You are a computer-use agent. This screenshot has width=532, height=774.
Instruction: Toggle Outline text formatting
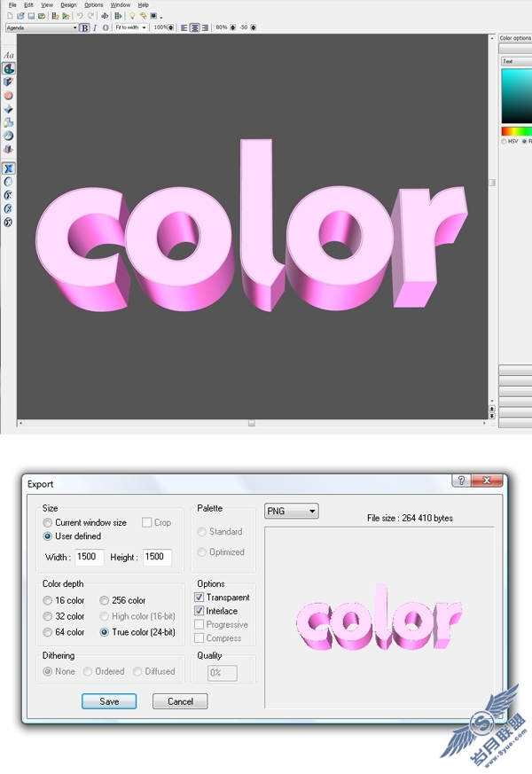[x=106, y=27]
